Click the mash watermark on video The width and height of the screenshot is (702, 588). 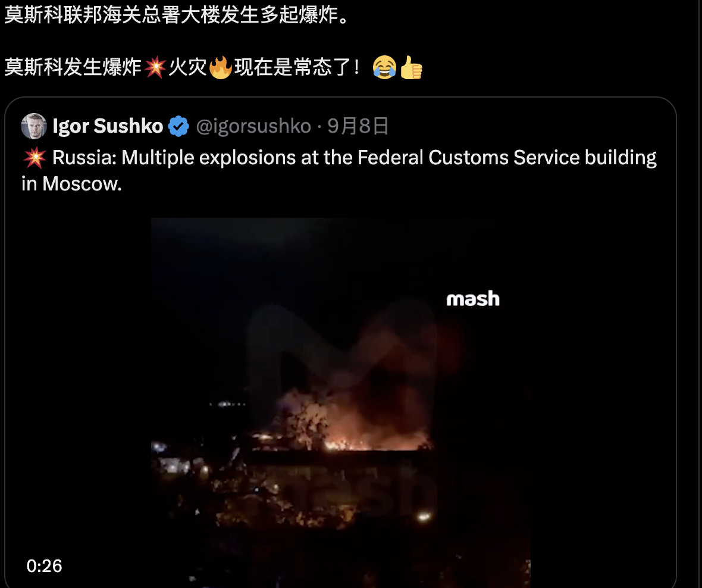[473, 299]
